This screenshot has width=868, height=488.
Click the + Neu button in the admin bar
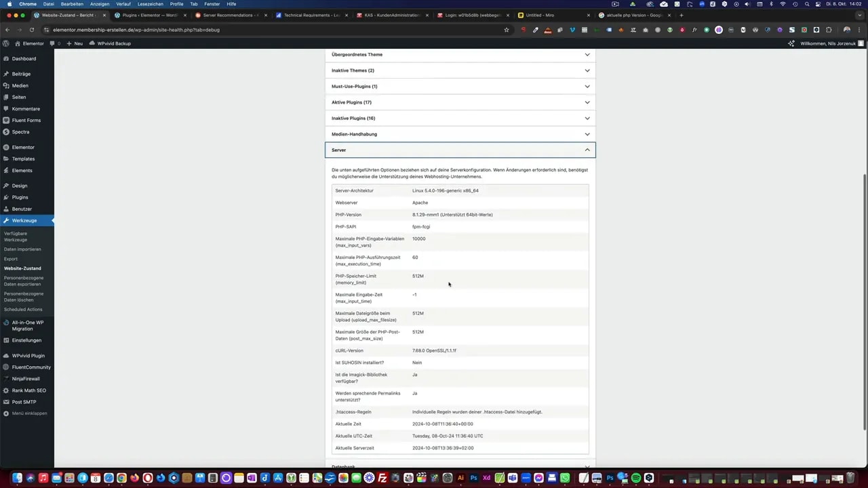tap(75, 43)
